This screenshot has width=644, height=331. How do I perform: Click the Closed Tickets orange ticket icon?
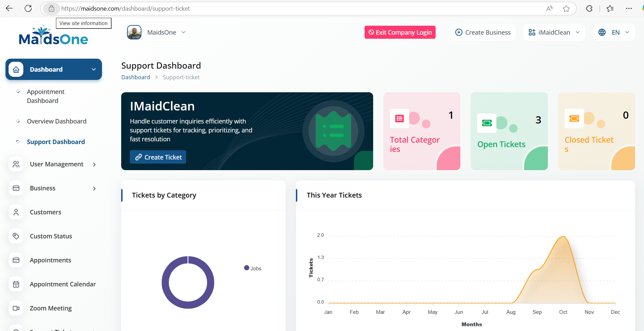(x=574, y=119)
